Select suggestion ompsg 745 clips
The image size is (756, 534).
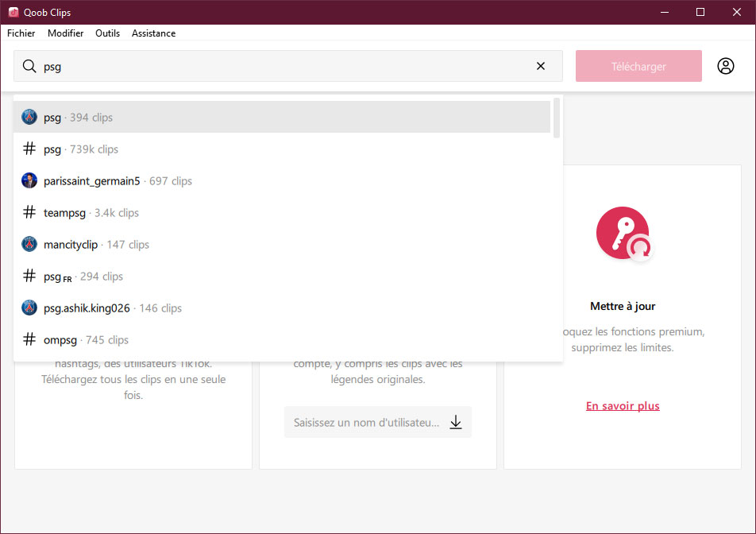coord(282,339)
